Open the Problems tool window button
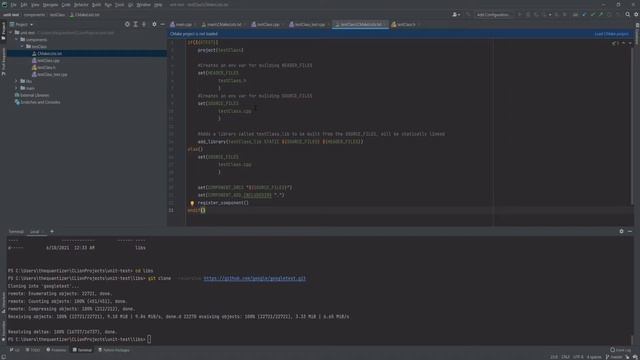Image resolution: width=640 pixels, height=360 pixels. point(56,350)
